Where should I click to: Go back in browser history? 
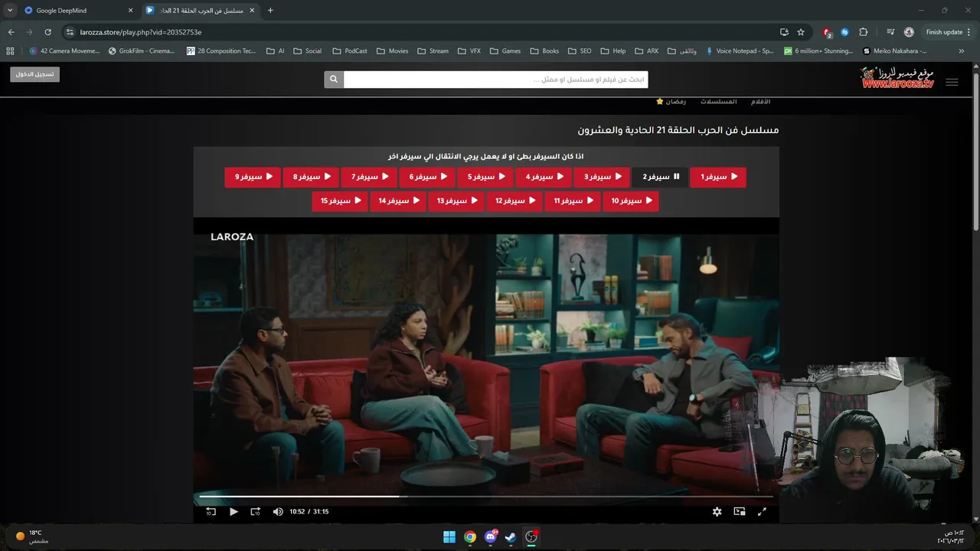[x=11, y=32]
